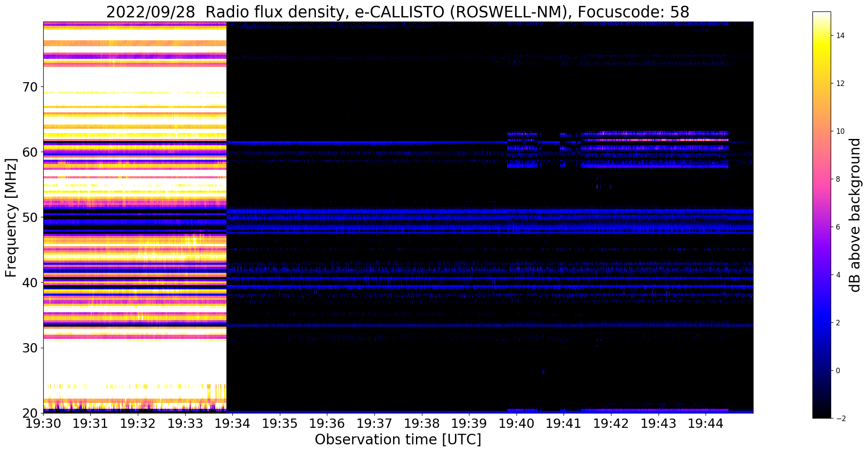Click the 20 MHz frequency tick label
Viewport: 868px width, 452px height.
point(29,413)
